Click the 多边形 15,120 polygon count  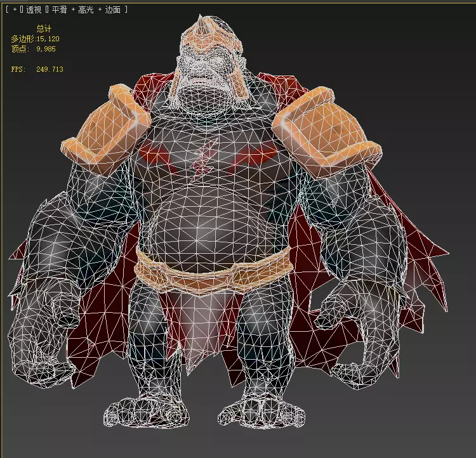pos(35,39)
